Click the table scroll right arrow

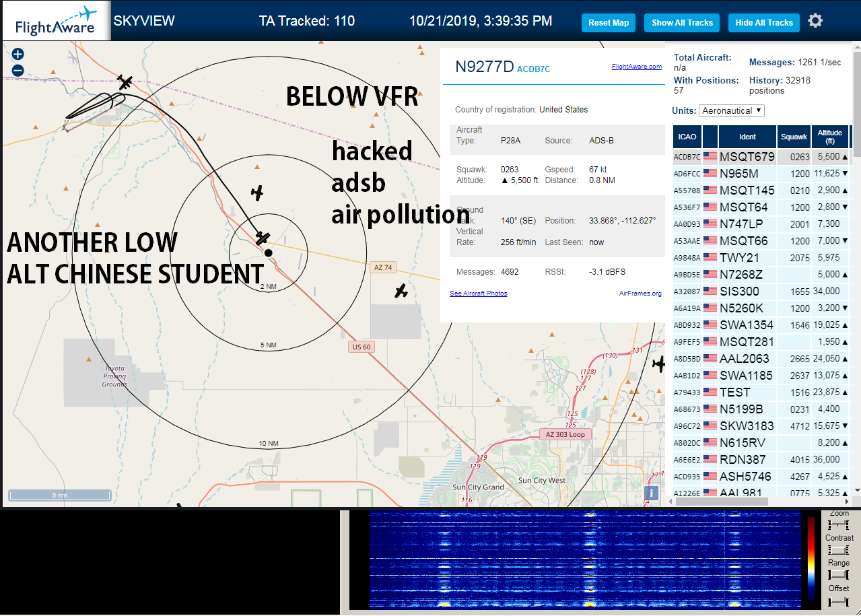click(x=846, y=502)
